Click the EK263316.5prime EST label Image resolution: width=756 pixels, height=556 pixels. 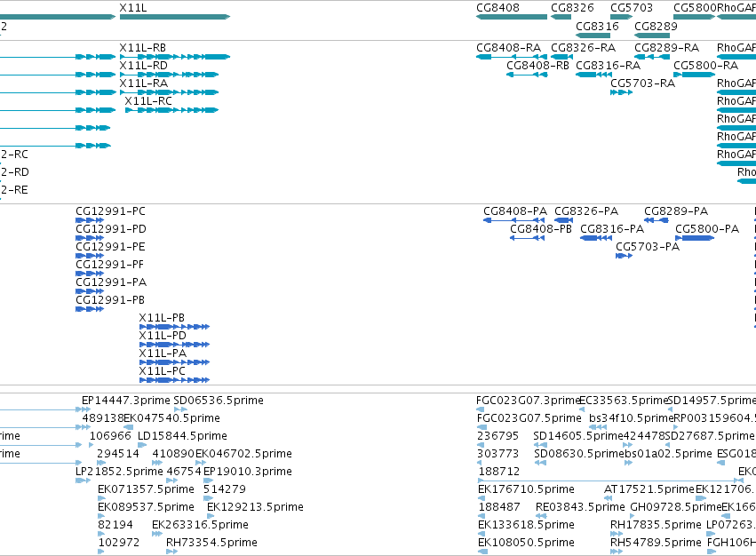200,526
